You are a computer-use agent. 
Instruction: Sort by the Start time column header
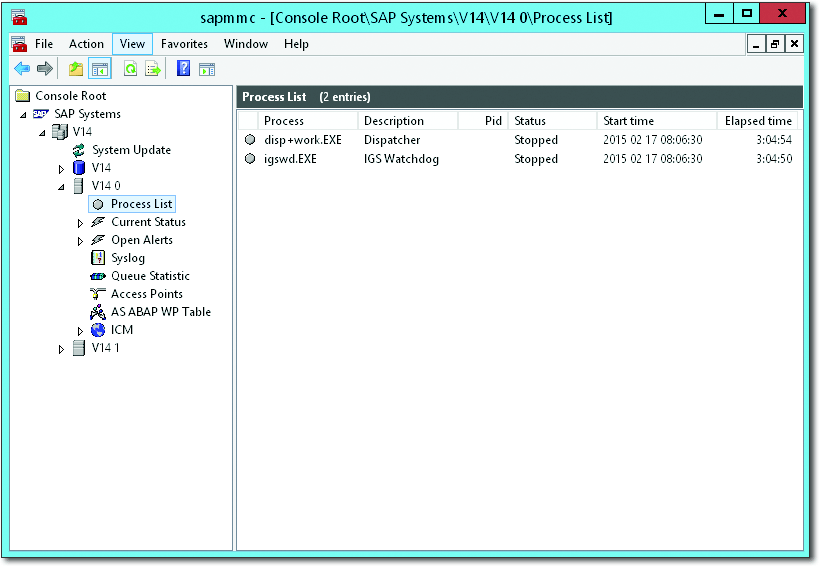coord(657,121)
